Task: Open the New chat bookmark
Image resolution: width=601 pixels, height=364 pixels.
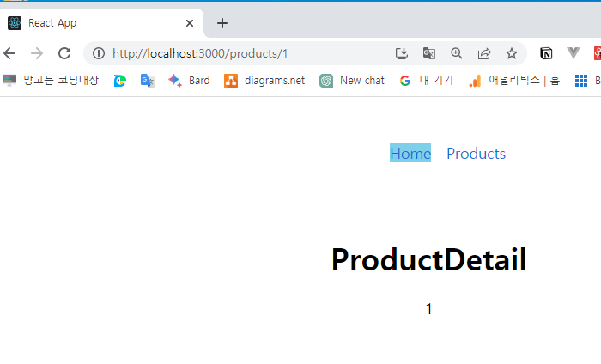Action: click(353, 81)
